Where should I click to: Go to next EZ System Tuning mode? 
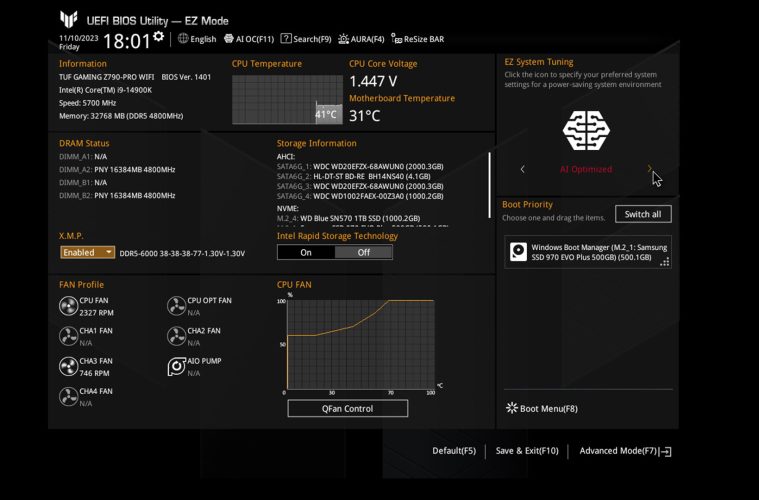pyautogui.click(x=649, y=169)
